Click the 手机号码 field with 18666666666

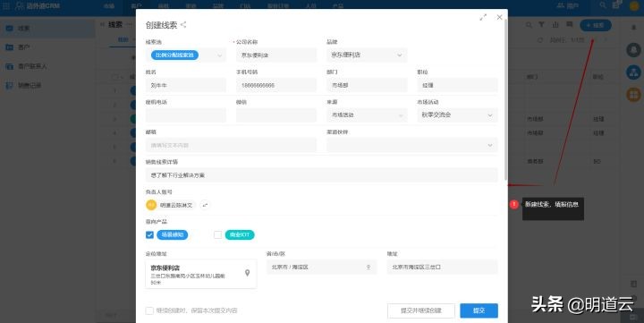[x=276, y=86]
